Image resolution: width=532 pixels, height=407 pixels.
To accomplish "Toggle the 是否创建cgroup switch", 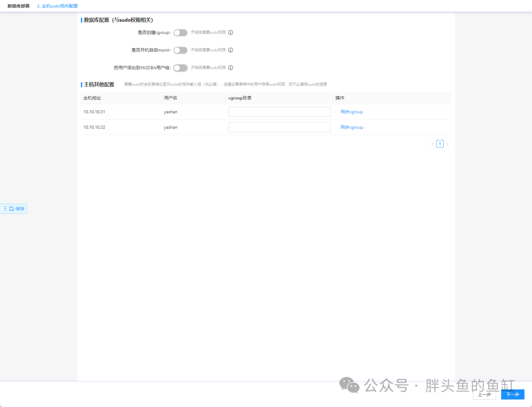I will [x=180, y=32].
